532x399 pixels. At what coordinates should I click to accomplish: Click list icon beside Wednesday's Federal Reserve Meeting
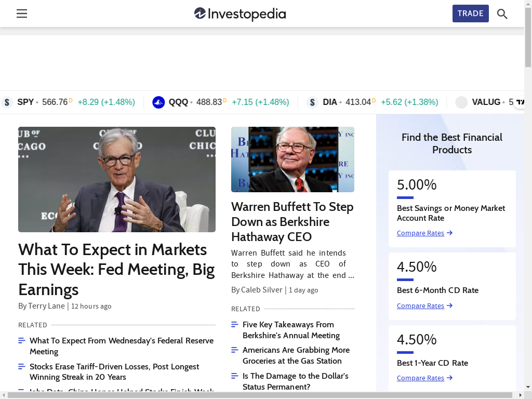[22, 341]
